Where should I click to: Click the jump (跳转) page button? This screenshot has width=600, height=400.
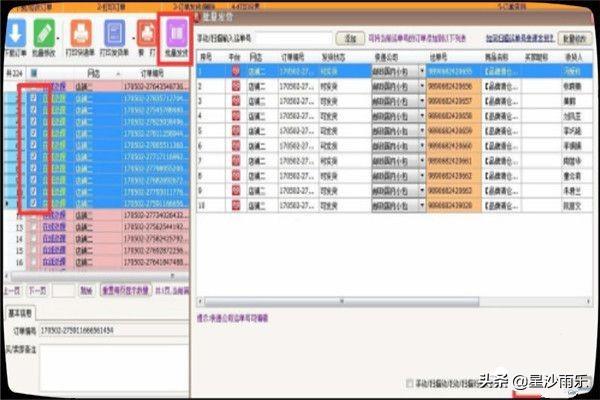86,291
